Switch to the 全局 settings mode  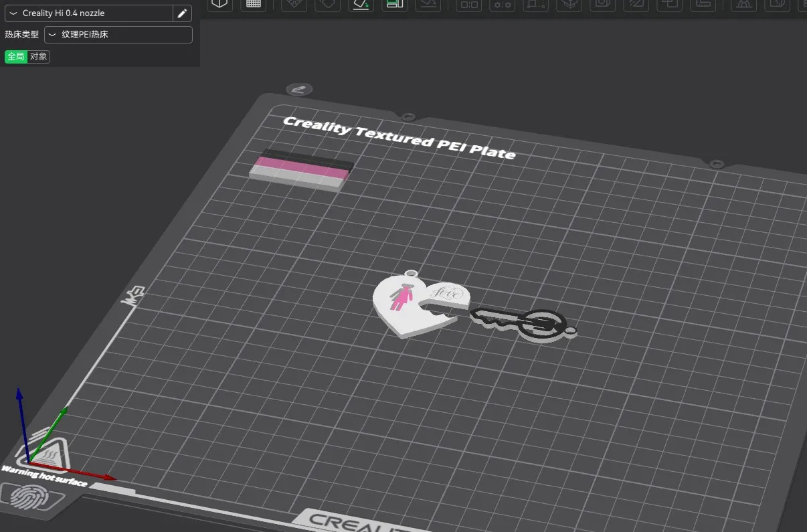pyautogui.click(x=16, y=57)
